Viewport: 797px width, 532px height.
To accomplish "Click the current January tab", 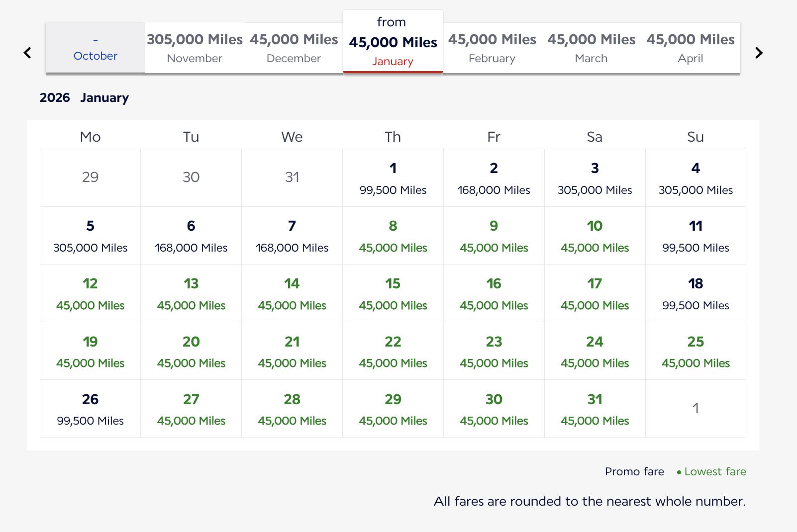I will pyautogui.click(x=393, y=42).
